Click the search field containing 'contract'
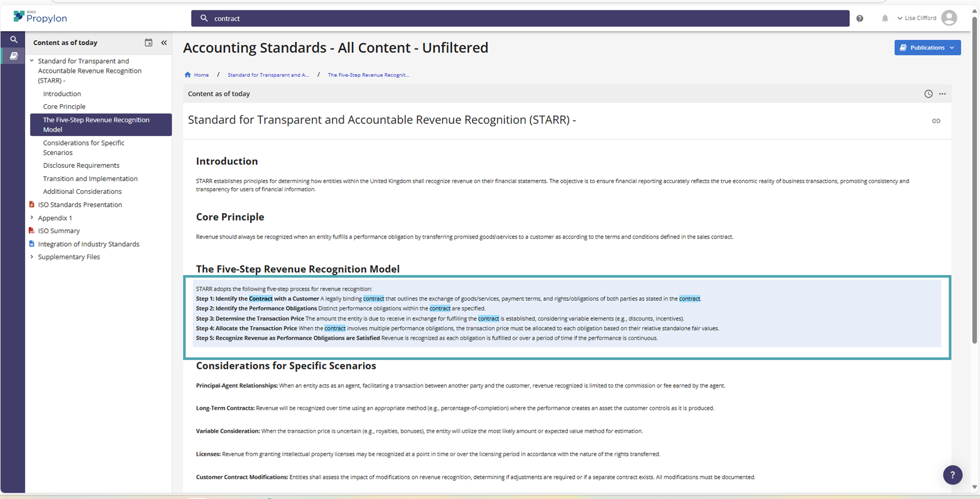 (520, 19)
